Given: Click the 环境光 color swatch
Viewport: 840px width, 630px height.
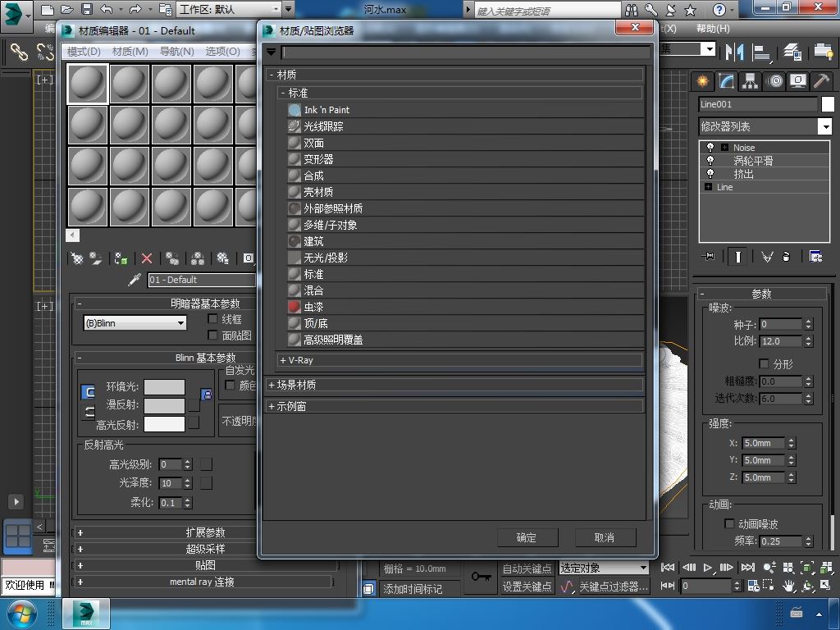Looking at the screenshot, I should (164, 387).
